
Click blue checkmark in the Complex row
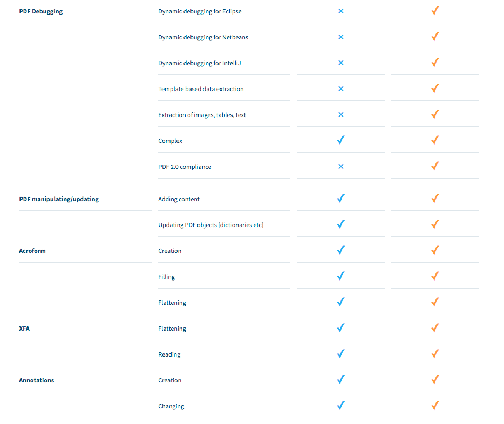point(340,140)
